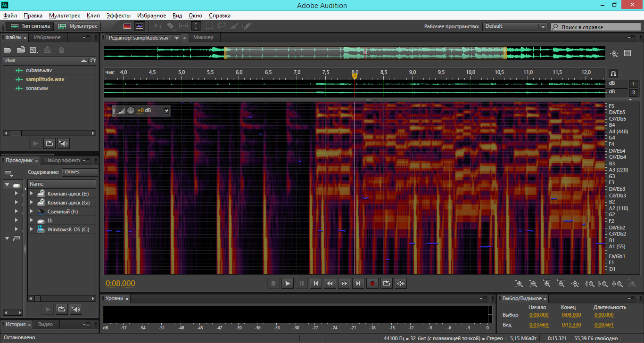
Task: Start playback with the Play button
Action: point(287,283)
